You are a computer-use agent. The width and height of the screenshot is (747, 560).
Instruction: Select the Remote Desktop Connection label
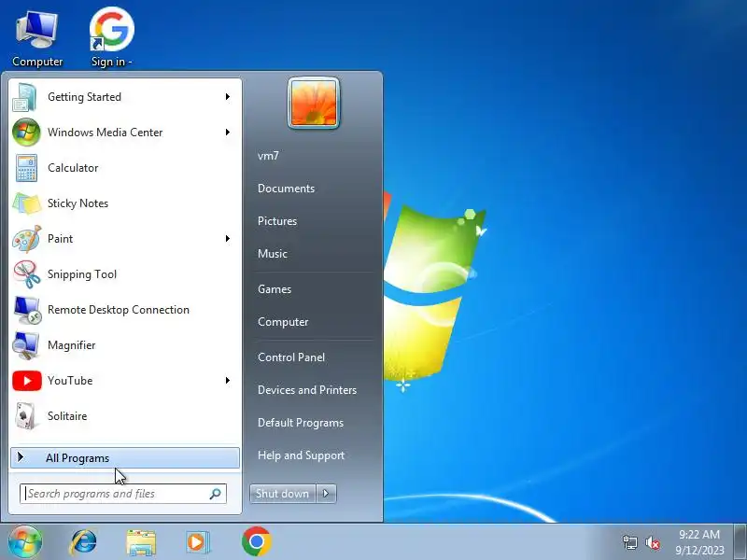[119, 310]
